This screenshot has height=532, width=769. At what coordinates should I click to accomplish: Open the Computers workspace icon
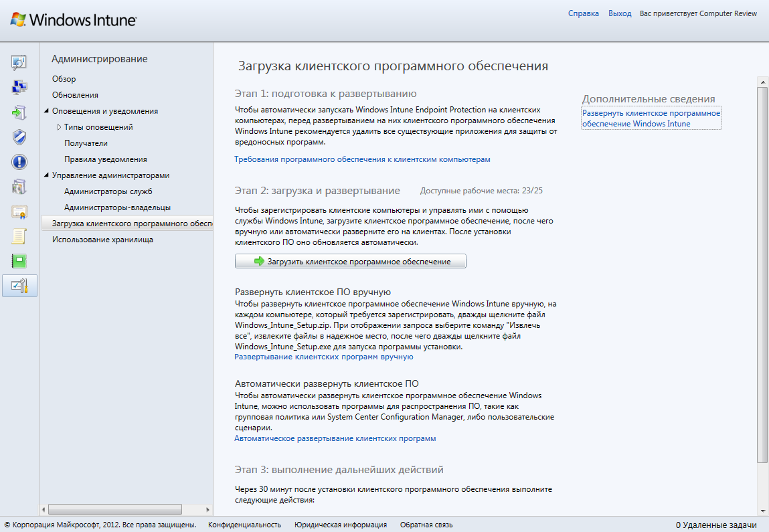tap(19, 87)
